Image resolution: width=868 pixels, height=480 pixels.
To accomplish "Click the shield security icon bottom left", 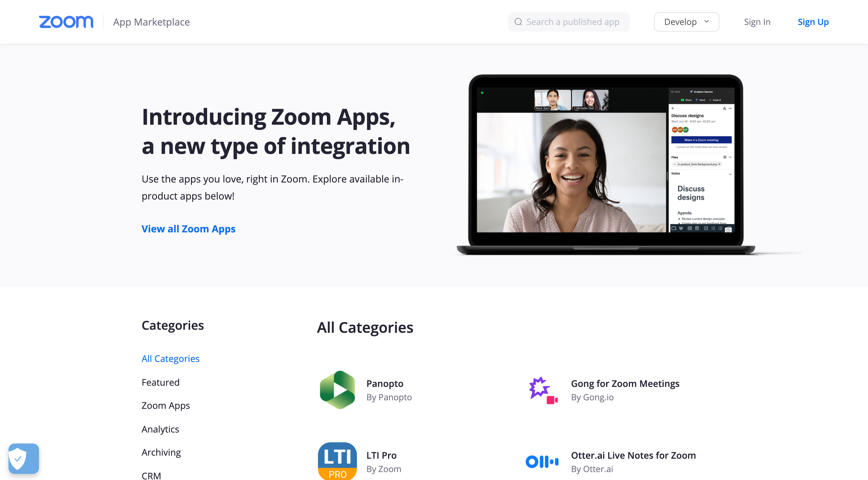I will tap(23, 459).
